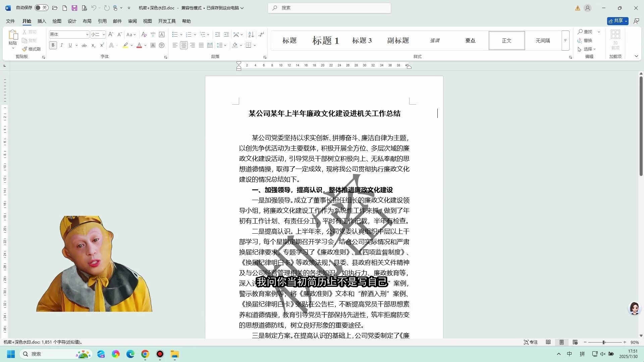Open the line spacing dropdown
Viewport: 644px width, 362px height.
click(x=222, y=45)
